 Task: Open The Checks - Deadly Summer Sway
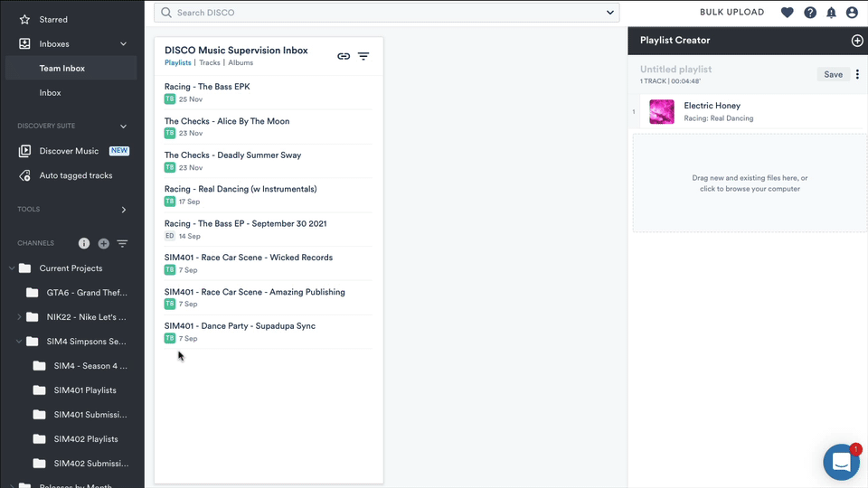pyautogui.click(x=232, y=155)
